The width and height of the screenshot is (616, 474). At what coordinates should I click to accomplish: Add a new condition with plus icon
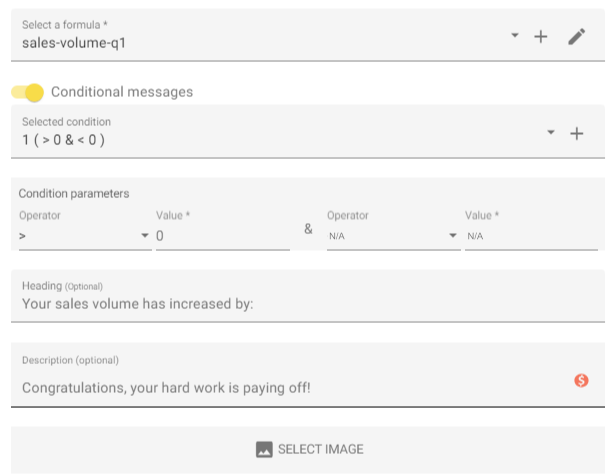tap(576, 134)
